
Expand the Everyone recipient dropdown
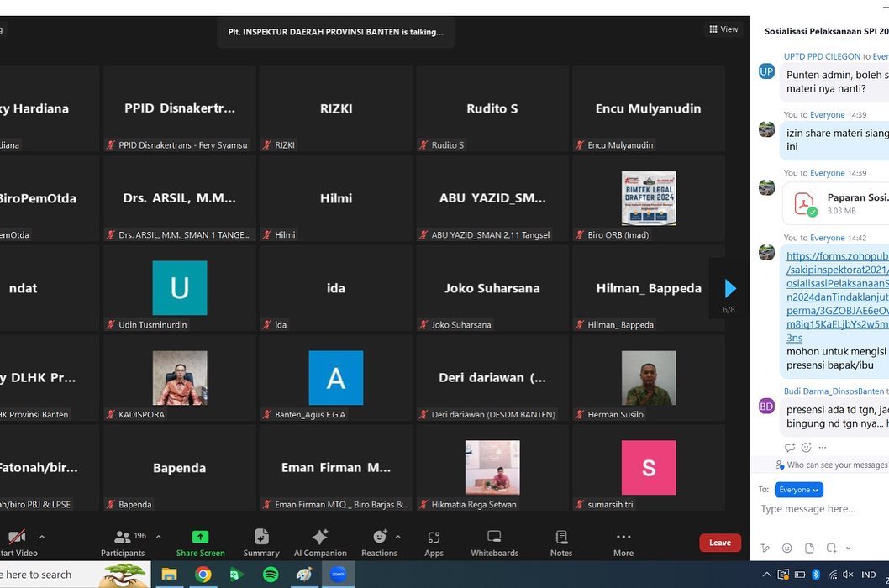[x=799, y=490]
